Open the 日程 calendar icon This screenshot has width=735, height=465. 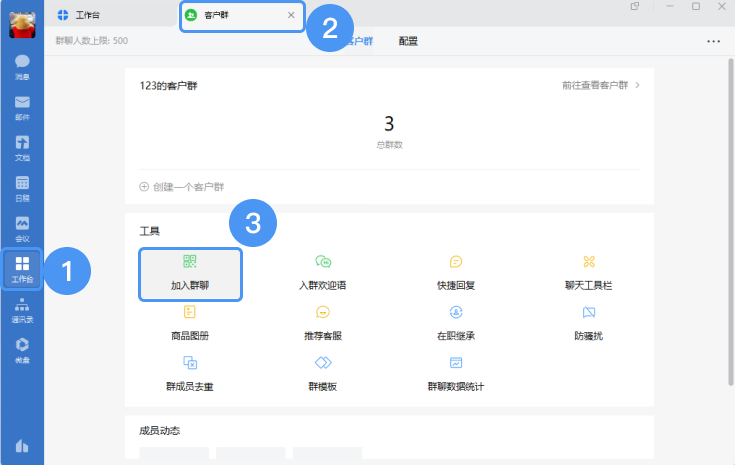coord(22,188)
